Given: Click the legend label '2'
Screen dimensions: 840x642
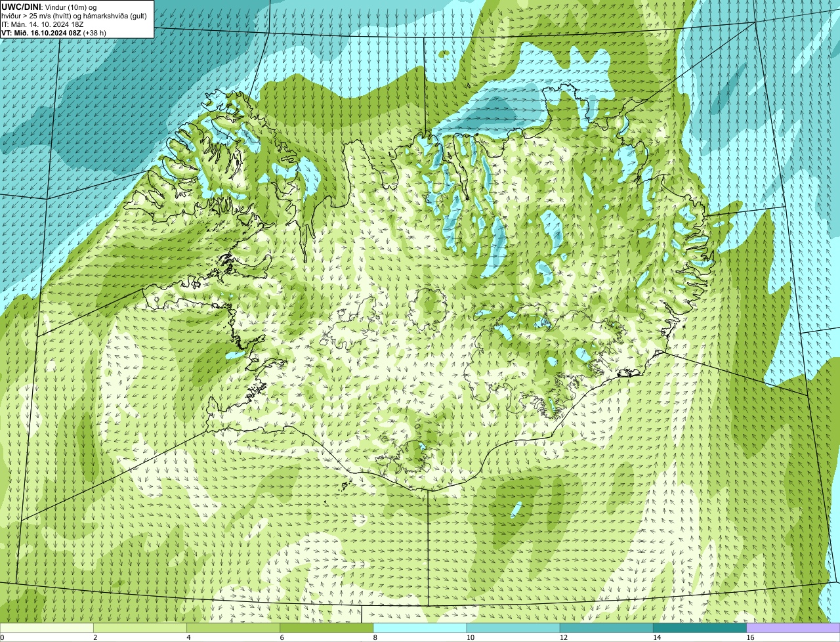Looking at the screenshot, I should 95,637.
